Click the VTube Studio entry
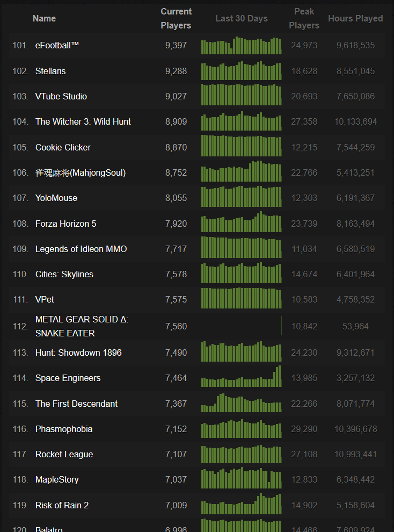 click(x=61, y=96)
